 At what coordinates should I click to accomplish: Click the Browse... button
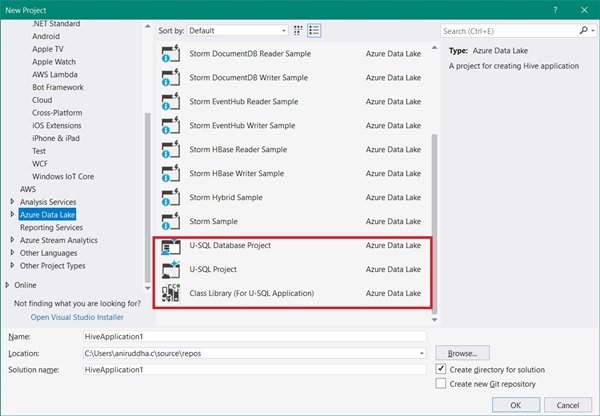462,353
